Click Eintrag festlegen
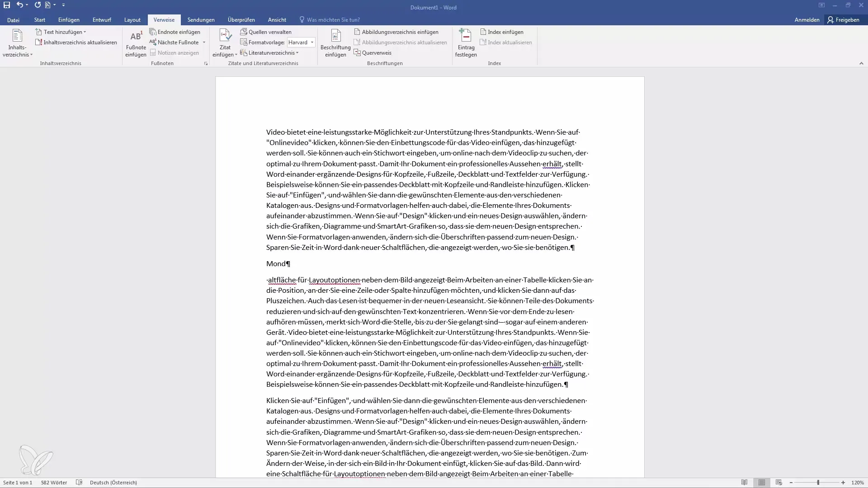The image size is (868, 488). click(x=466, y=44)
